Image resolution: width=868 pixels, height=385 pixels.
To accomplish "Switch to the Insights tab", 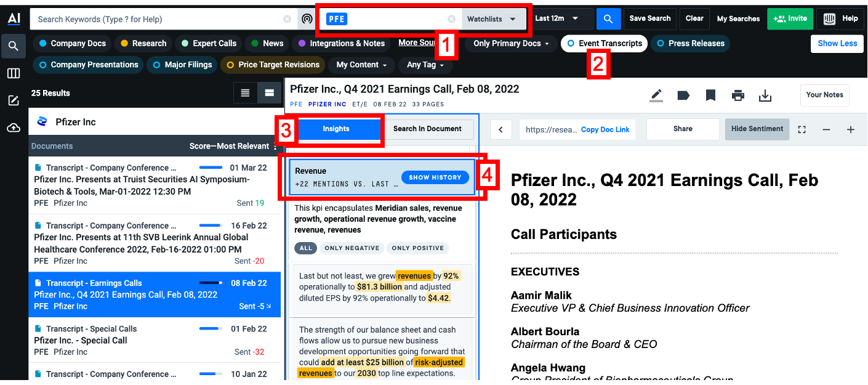I will click(336, 129).
